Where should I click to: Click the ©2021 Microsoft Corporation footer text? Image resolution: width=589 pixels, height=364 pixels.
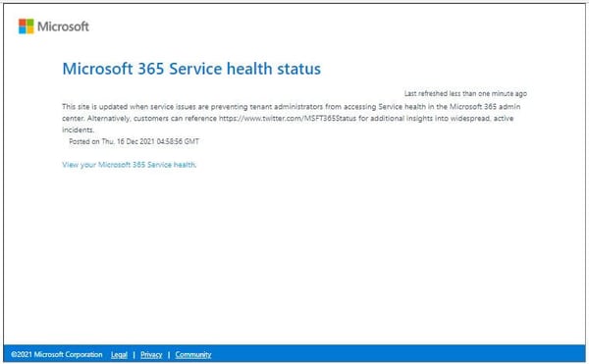click(x=57, y=354)
